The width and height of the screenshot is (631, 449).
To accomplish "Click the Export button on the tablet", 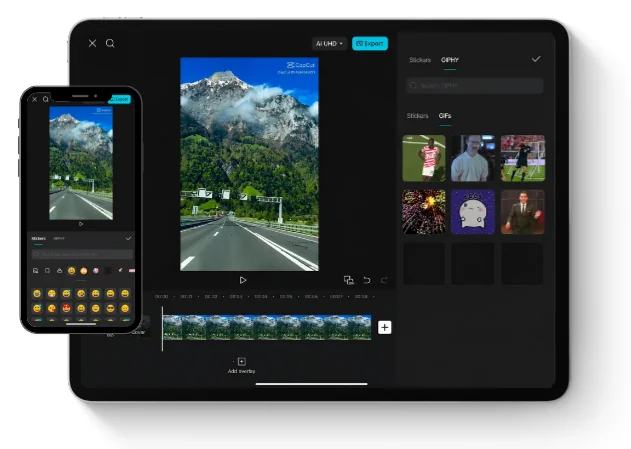I will coord(370,43).
